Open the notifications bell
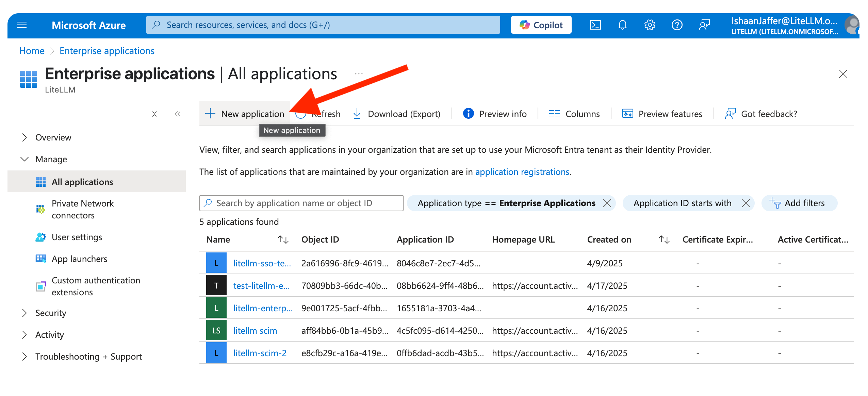The width and height of the screenshot is (868, 396). pos(622,25)
